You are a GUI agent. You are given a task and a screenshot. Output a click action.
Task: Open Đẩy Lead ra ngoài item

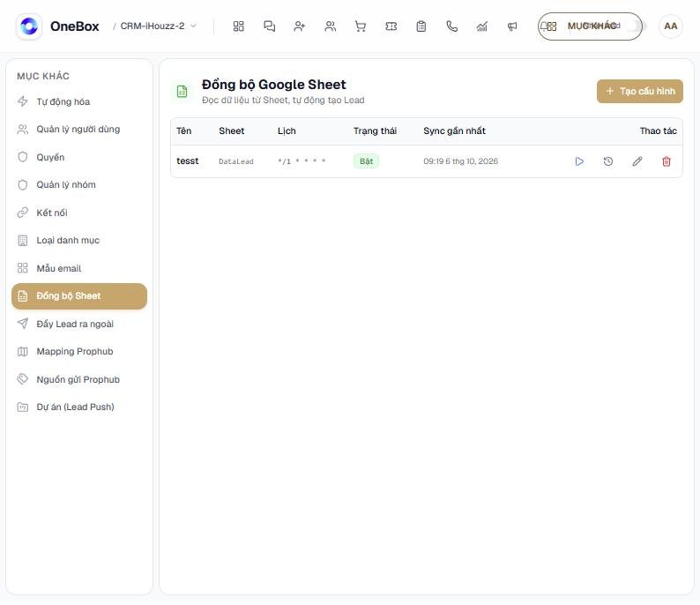point(79,324)
